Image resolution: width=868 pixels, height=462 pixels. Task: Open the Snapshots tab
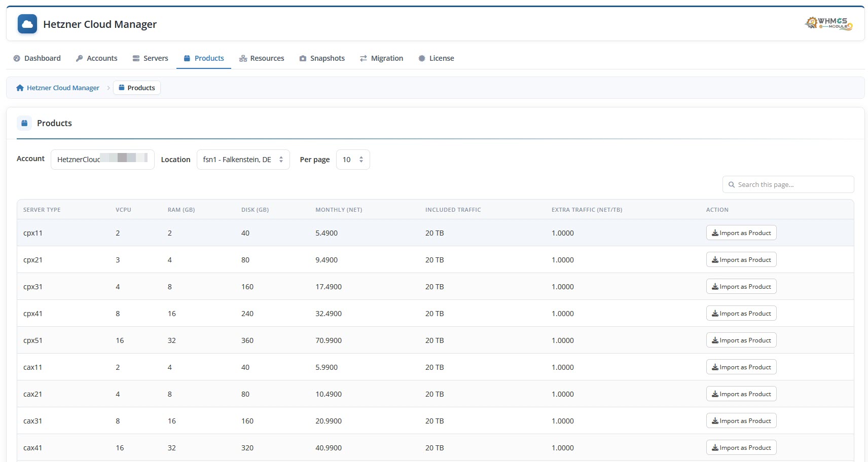[x=322, y=58]
